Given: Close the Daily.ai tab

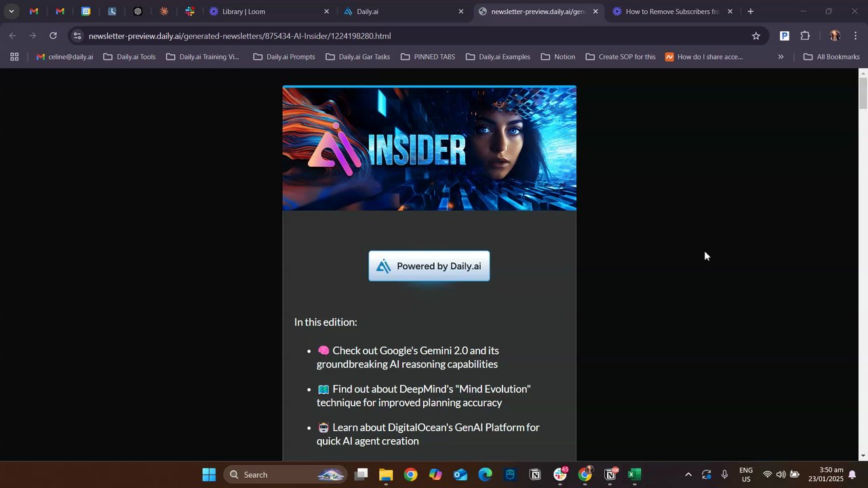Looking at the screenshot, I should pos(461,12).
